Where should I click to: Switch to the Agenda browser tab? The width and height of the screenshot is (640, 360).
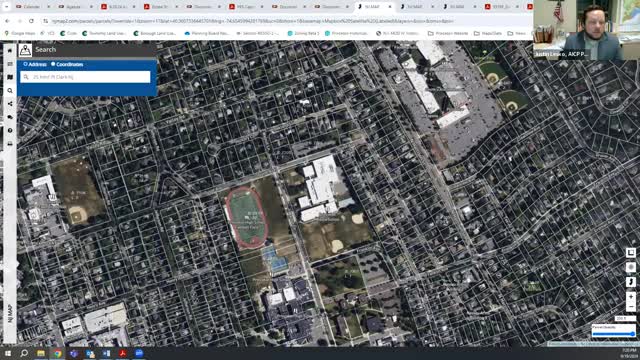pos(74,7)
